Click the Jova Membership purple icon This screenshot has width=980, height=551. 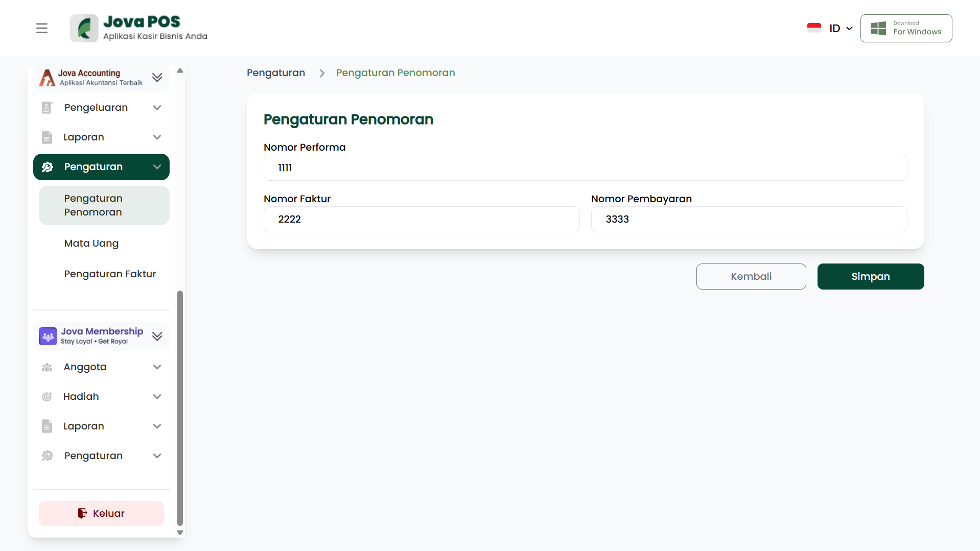[x=48, y=337]
